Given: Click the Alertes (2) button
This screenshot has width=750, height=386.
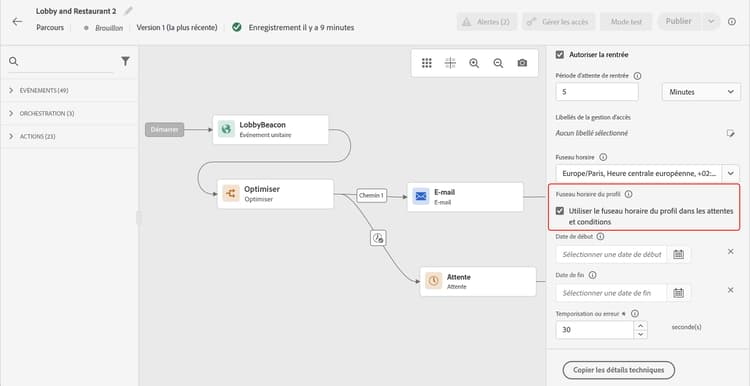Looking at the screenshot, I should pyautogui.click(x=487, y=22).
